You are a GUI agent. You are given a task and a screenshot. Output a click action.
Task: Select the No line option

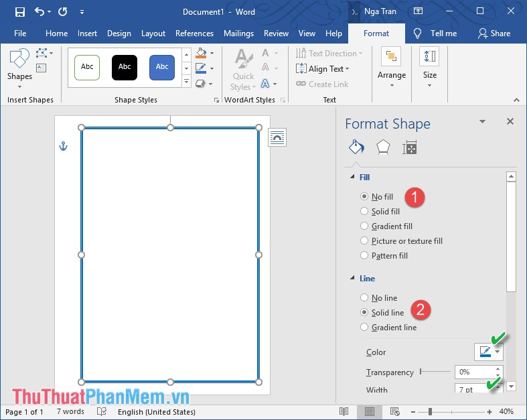pos(379,298)
